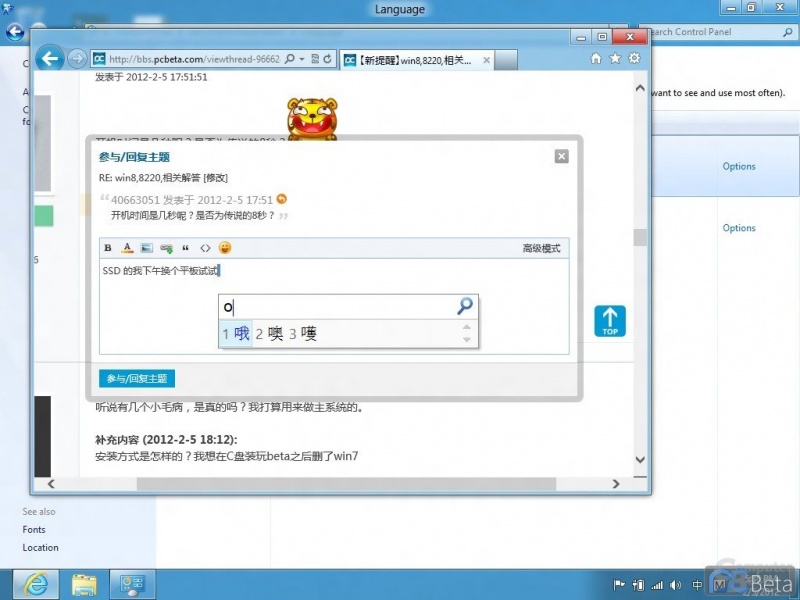Click the orange arrow beside quoted post 40663051
800x600 pixels.
coord(282,198)
